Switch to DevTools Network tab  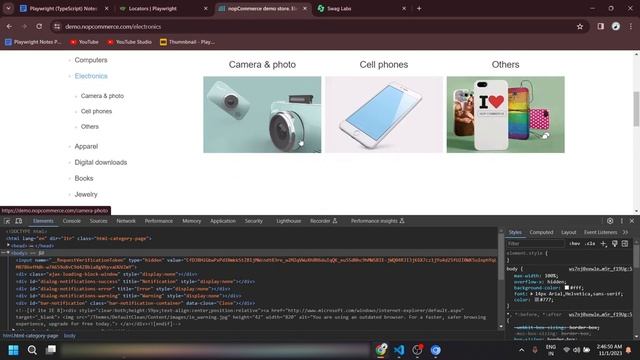[126, 221]
